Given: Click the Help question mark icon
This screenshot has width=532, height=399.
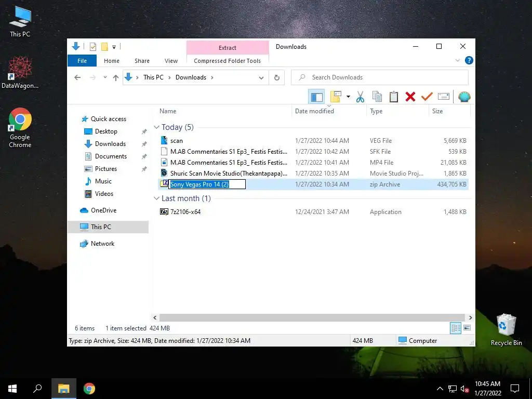Looking at the screenshot, I should point(469,60).
